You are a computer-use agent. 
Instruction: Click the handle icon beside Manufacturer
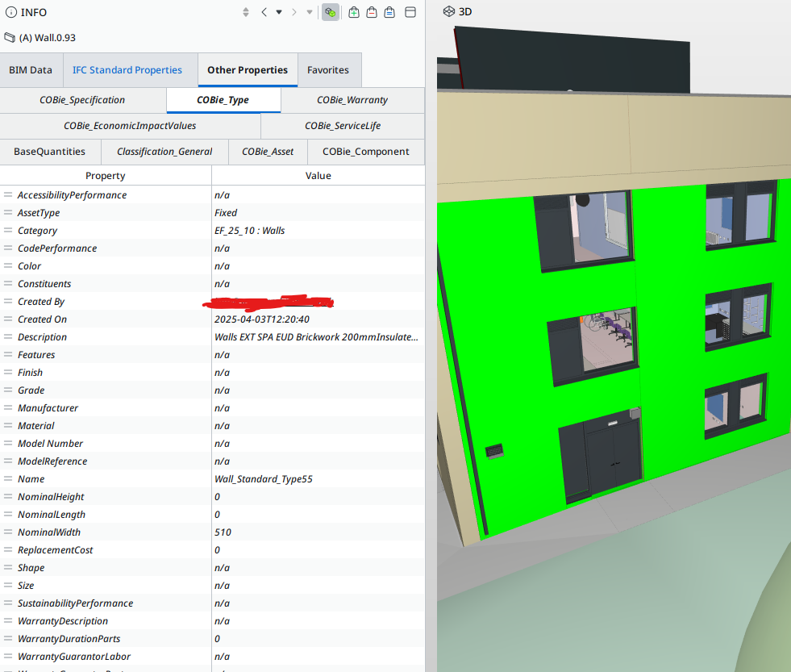click(8, 407)
